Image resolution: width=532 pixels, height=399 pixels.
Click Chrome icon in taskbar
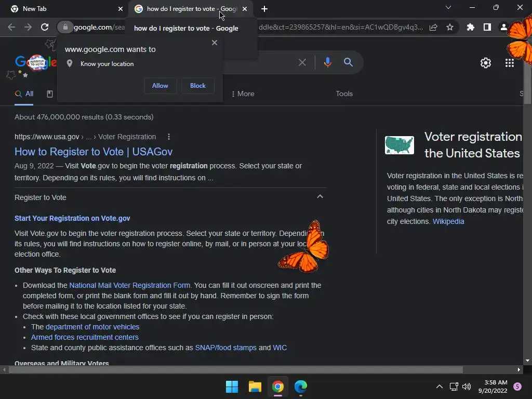pos(278,387)
